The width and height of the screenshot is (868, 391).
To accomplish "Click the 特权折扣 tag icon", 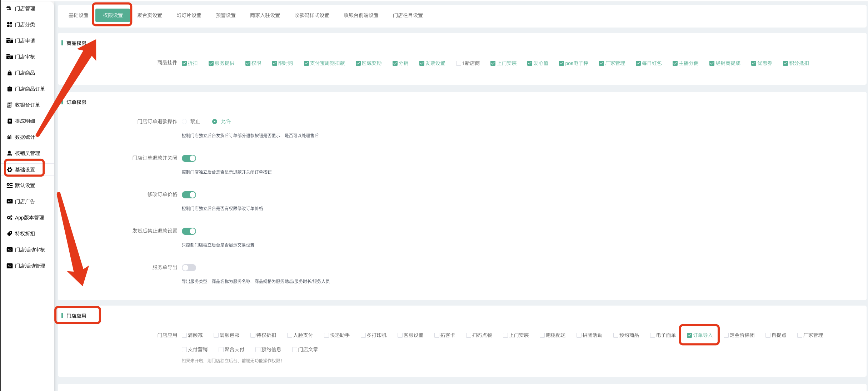I will 10,234.
